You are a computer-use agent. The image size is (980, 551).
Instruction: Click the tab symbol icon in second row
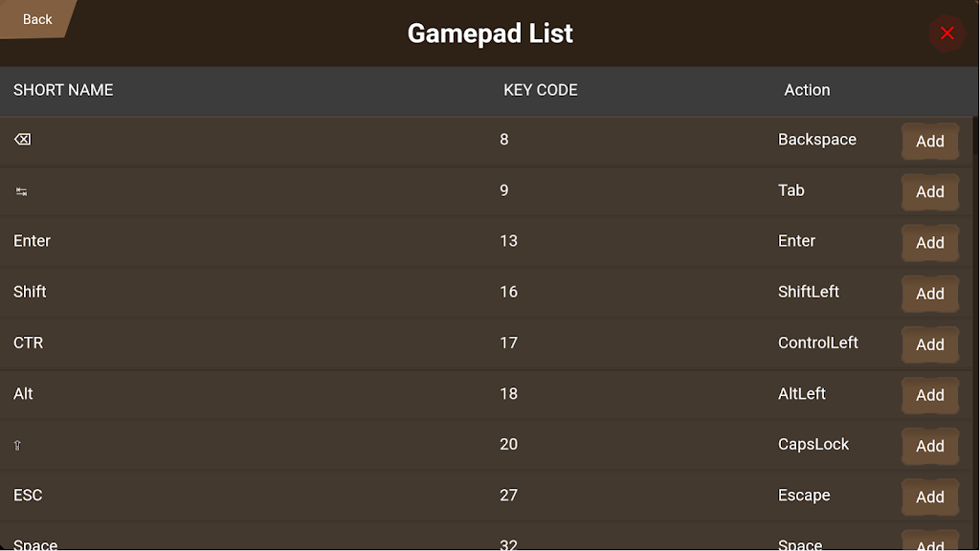pos(21,191)
